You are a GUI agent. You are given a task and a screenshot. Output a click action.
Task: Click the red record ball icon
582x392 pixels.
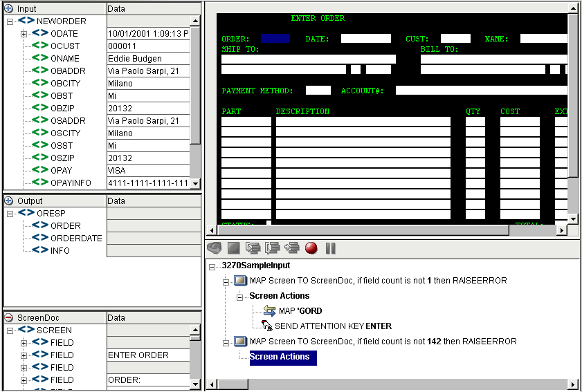[311, 248]
